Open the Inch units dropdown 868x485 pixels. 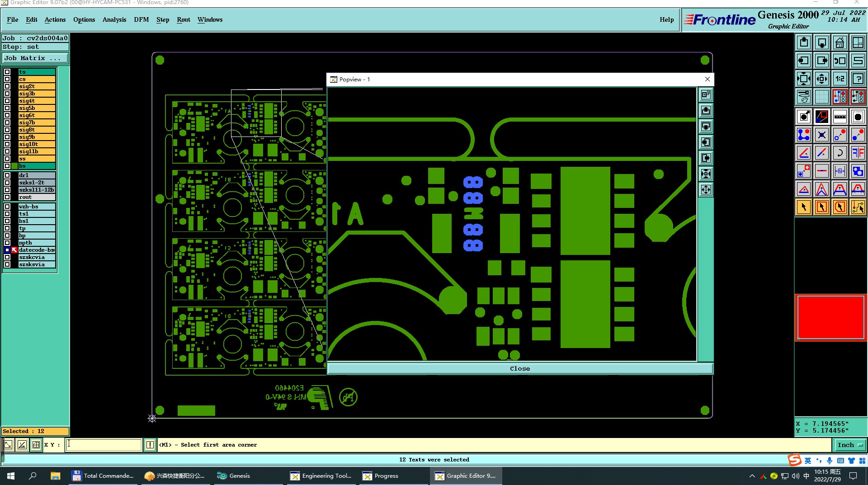(850, 445)
